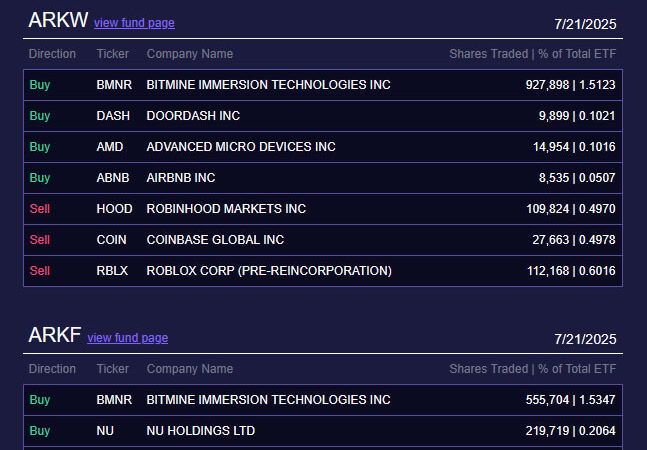Viewport: 647px width, 450px height.
Task: Click ARKF Shares Traded column header
Action: point(533,369)
